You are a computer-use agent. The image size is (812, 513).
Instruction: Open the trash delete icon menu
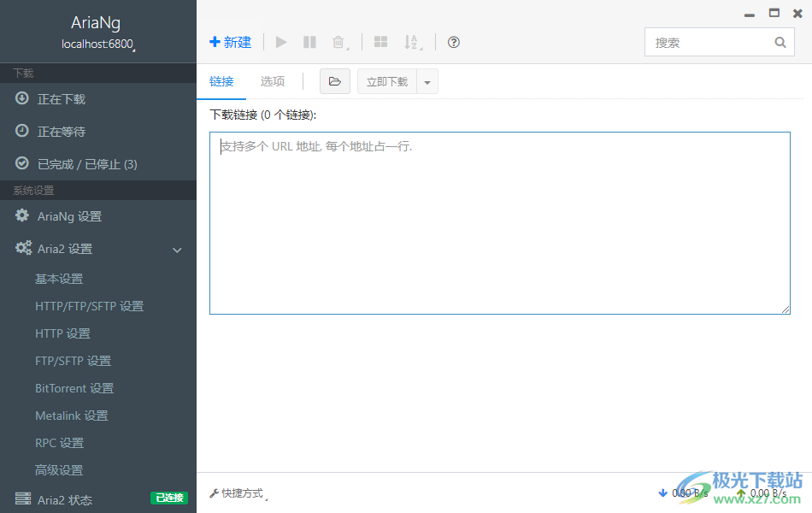(339, 43)
